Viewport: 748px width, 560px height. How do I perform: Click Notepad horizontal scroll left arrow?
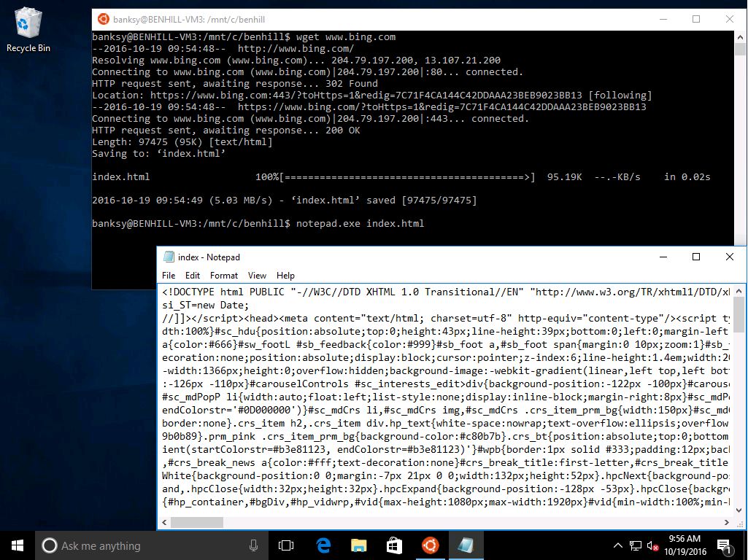[165, 522]
